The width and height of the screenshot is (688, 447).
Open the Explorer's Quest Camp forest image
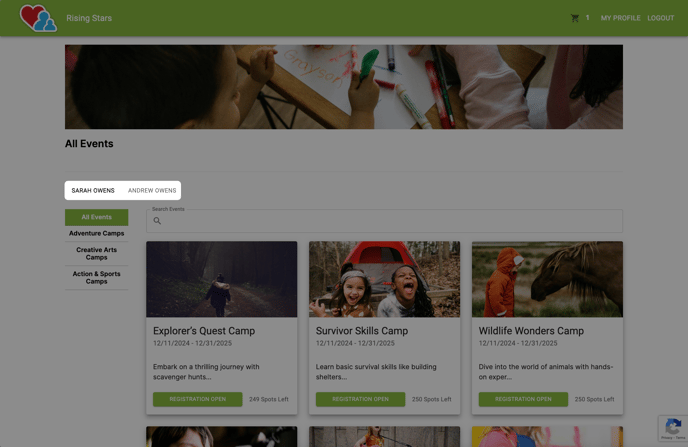pyautogui.click(x=222, y=279)
